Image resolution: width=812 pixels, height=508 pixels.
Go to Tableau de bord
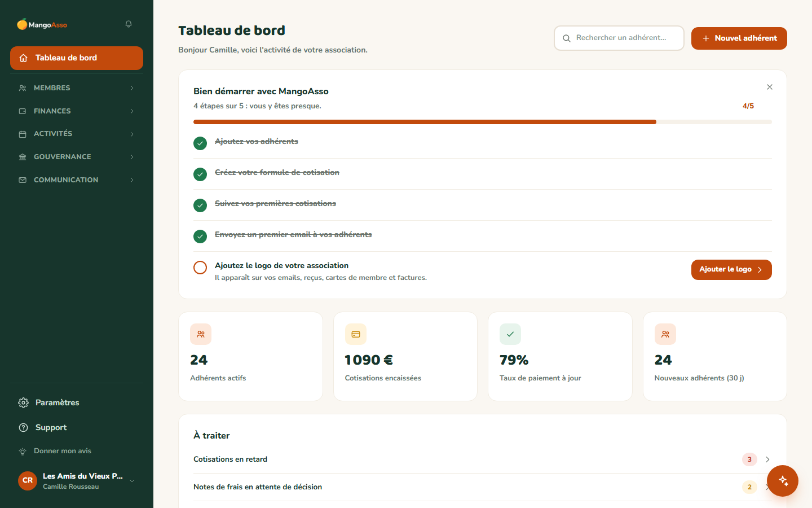[77, 58]
